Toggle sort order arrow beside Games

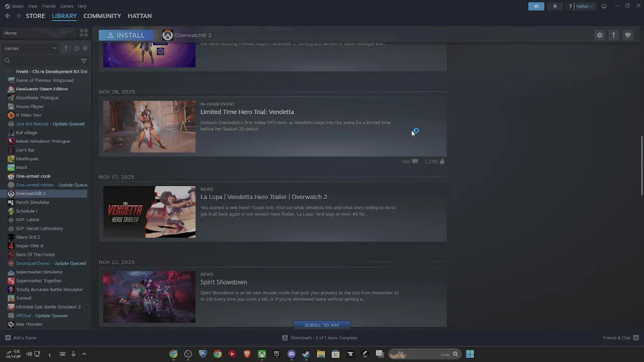(x=65, y=48)
